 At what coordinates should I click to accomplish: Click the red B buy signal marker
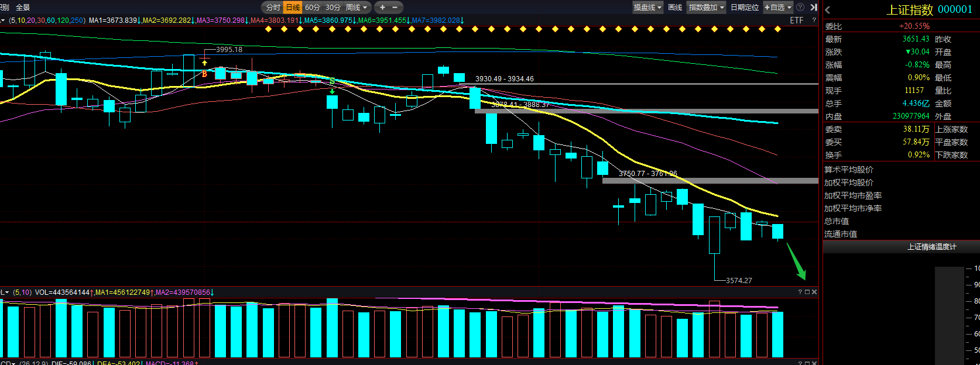click(x=204, y=74)
